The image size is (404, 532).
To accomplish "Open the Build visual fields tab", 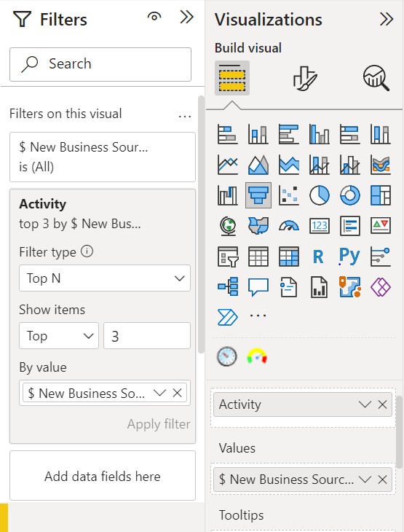I will coord(232,78).
